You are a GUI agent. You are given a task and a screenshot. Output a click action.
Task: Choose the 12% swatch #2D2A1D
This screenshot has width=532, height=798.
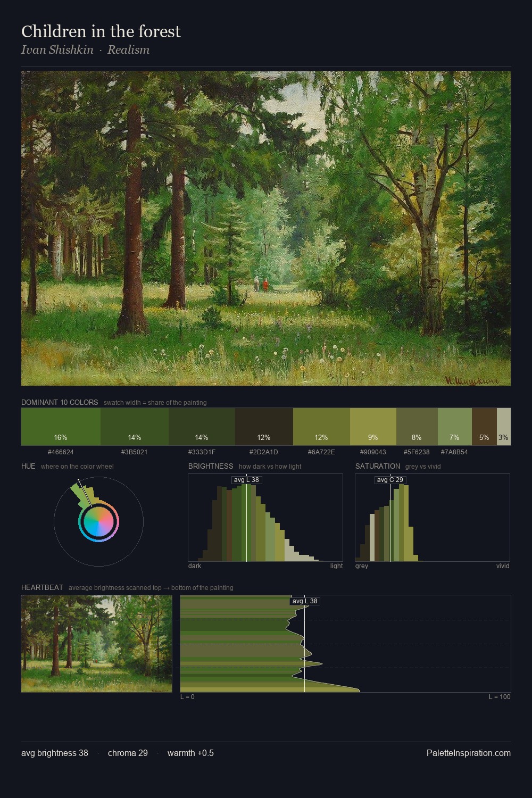point(264,427)
